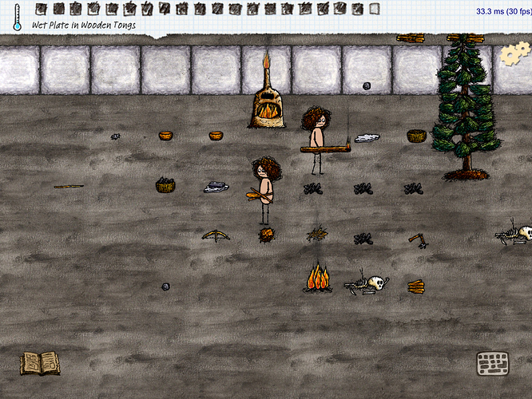532x399 pixels.
Task: Click the empty last food pip
Action: coord(374,9)
